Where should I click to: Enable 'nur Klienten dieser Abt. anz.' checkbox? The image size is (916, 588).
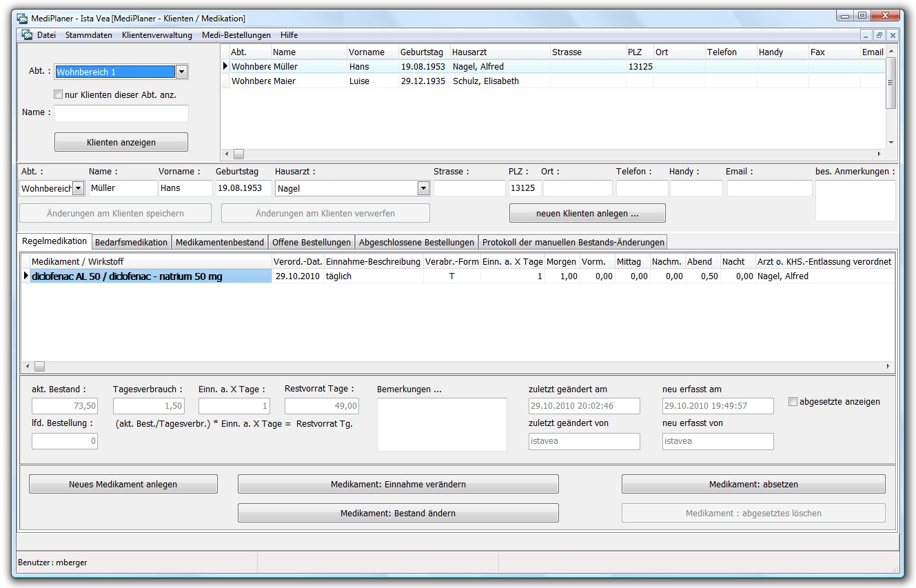click(59, 94)
